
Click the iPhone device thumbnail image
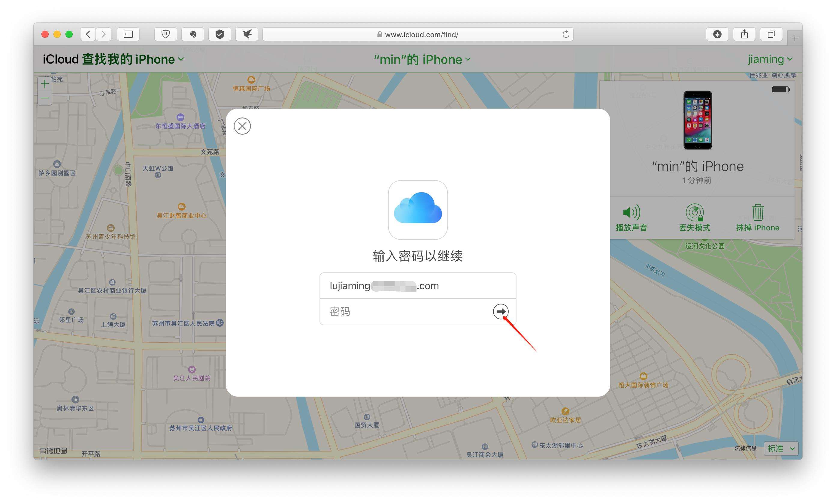click(x=698, y=120)
